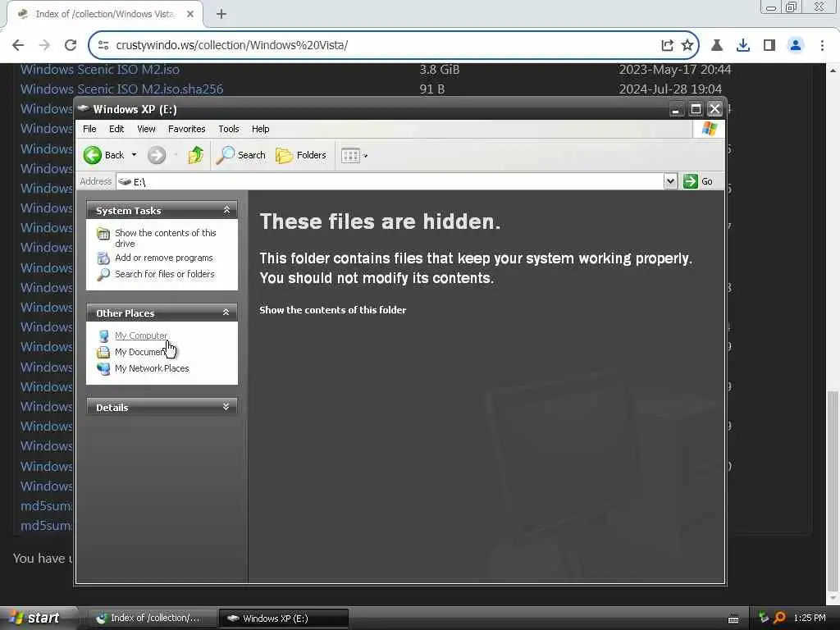Open browser three-dot menu
Image resolution: width=840 pixels, height=630 pixels.
click(x=822, y=45)
